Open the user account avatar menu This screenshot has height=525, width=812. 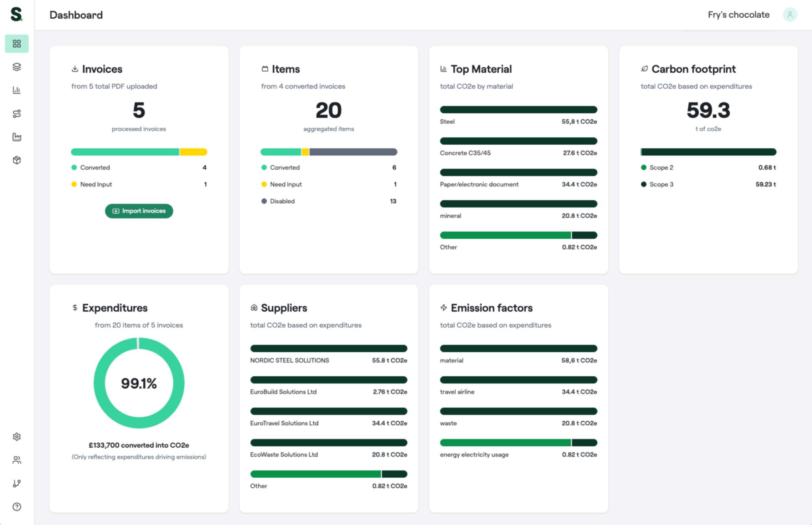(x=791, y=15)
